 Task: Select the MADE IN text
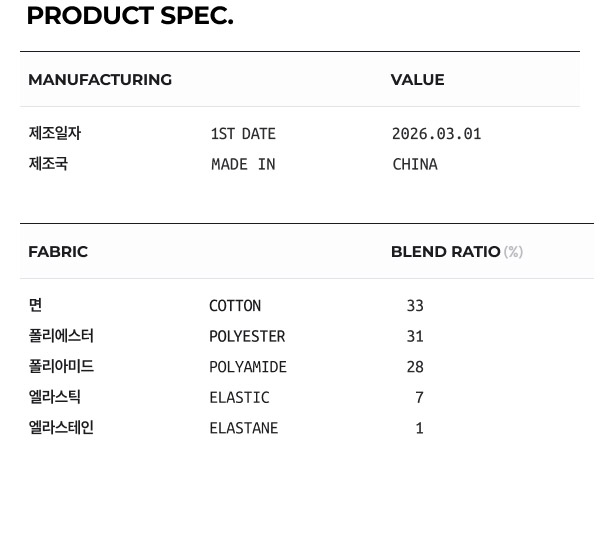pyautogui.click(x=243, y=165)
